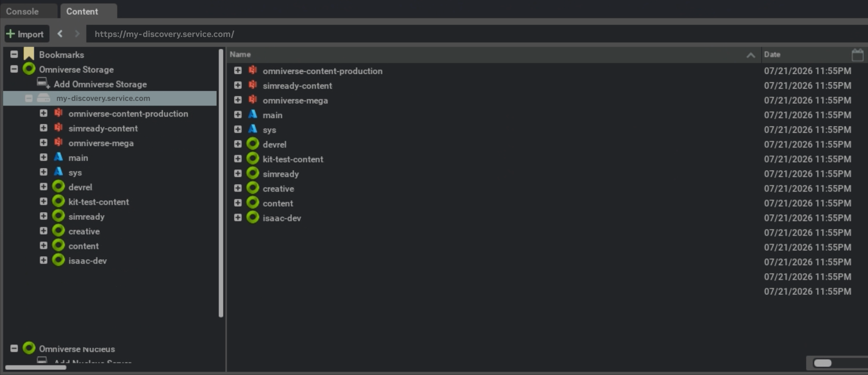The height and width of the screenshot is (375, 868).
Task: Expand omniverse-mega in the file list
Action: (x=238, y=100)
